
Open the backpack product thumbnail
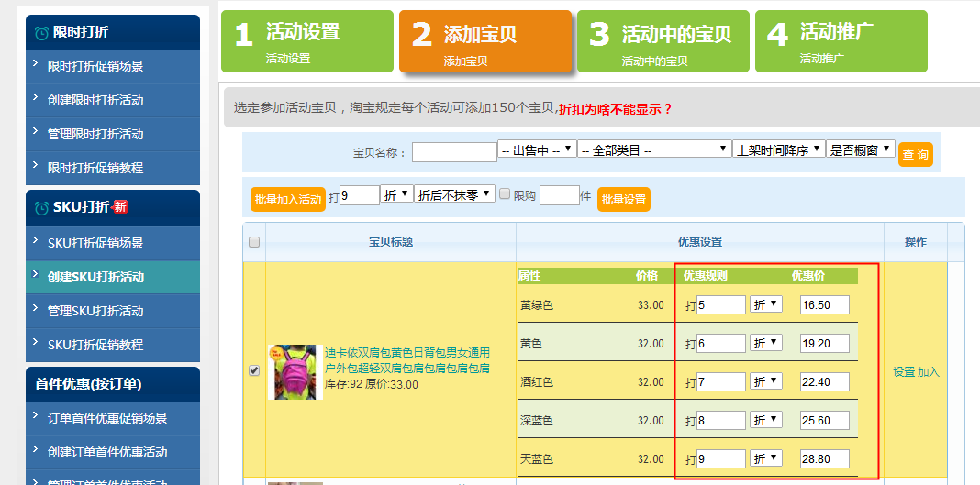(295, 372)
